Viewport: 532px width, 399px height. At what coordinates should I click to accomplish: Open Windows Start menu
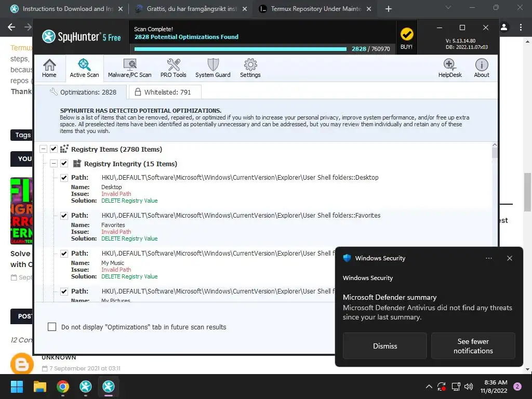coord(17,387)
